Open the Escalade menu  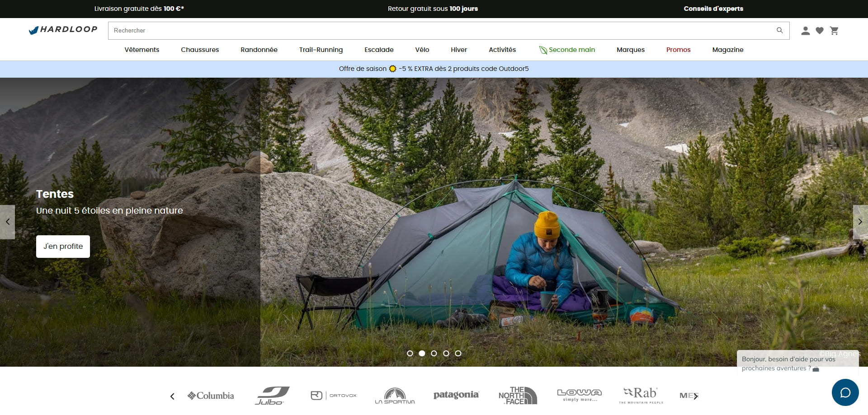pyautogui.click(x=379, y=50)
